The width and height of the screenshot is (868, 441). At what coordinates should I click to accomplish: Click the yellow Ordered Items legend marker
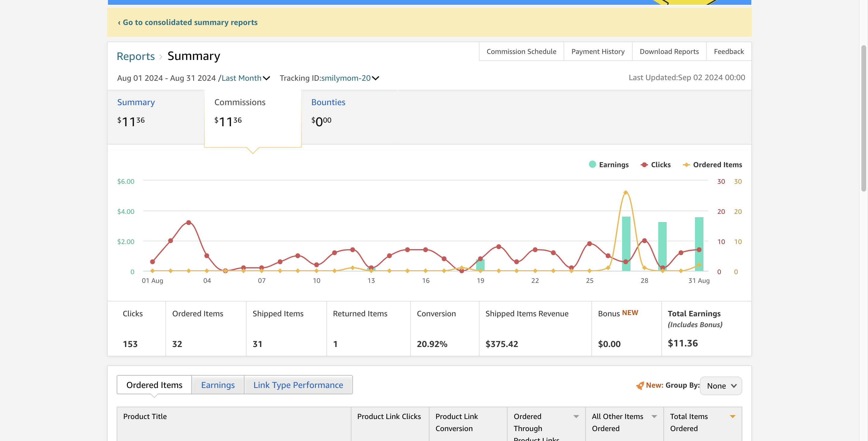tap(686, 165)
